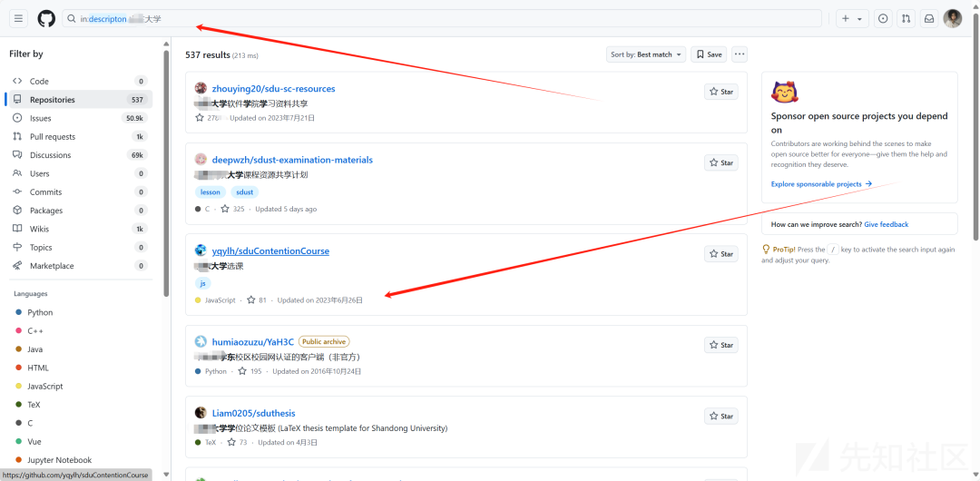
Task: Open yqylh/sduContentionCourse repository
Action: [270, 250]
